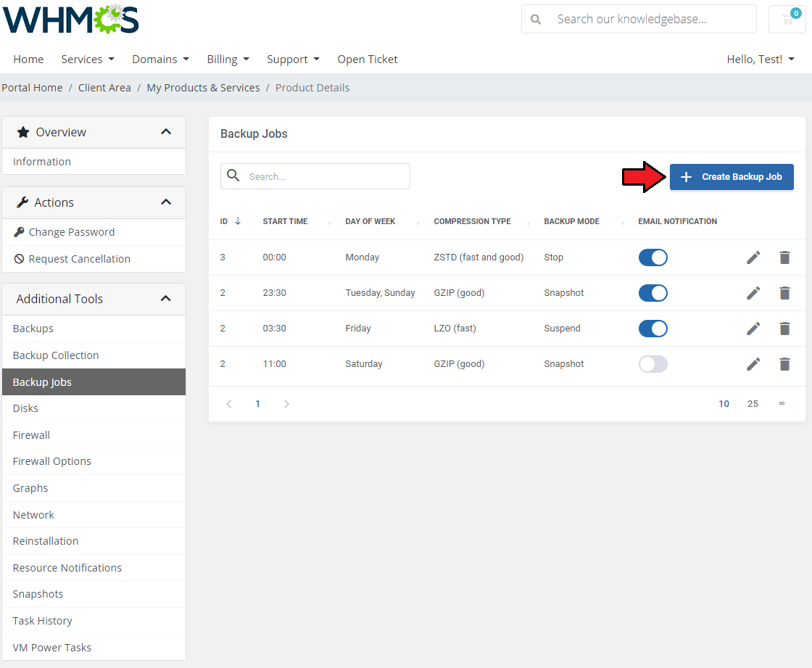This screenshot has height=668, width=812.
Task: Delete the Tuesday, Sunday backup job
Action: [x=784, y=293]
